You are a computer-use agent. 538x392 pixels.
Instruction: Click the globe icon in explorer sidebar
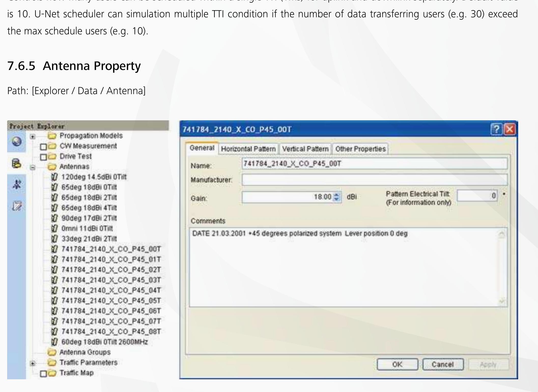[x=17, y=141]
